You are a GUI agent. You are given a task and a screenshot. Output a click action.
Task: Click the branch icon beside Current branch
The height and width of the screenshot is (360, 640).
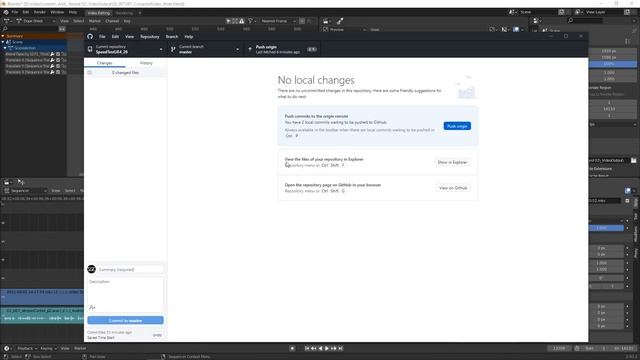click(x=173, y=49)
